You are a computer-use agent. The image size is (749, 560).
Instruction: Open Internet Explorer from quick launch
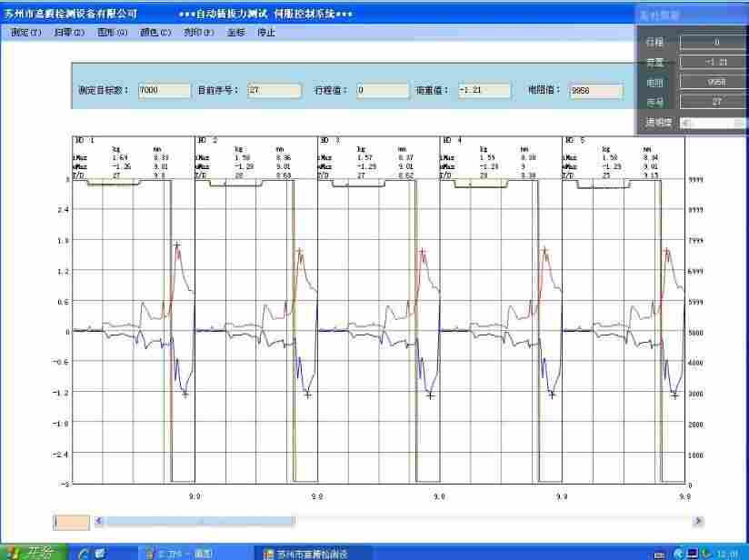coord(84,553)
